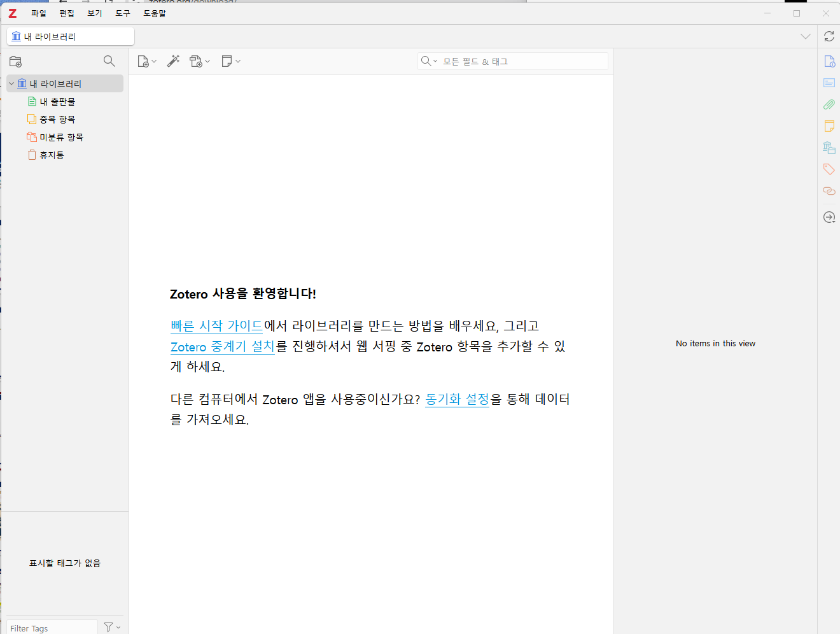Open the collection search magnifier
This screenshot has height=634, width=840.
[109, 61]
